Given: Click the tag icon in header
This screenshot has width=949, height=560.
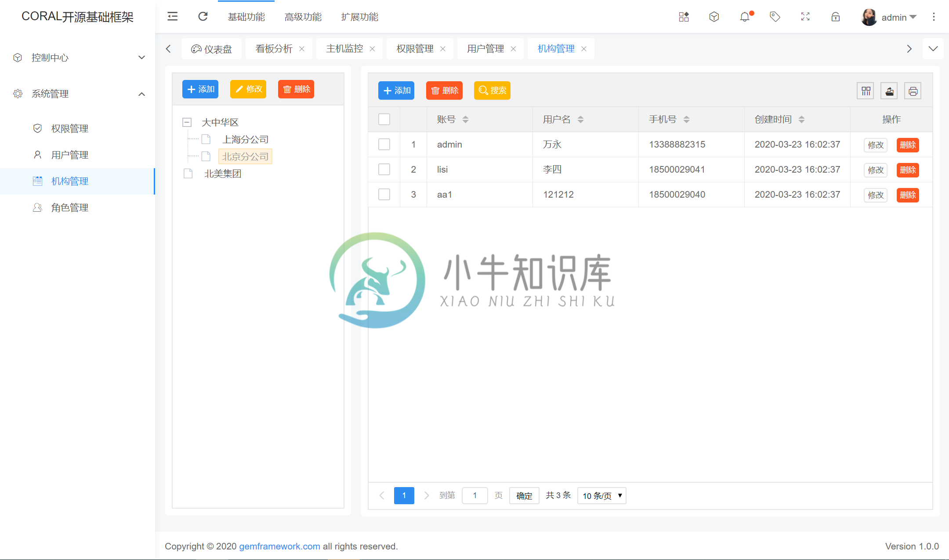Looking at the screenshot, I should coord(775,17).
